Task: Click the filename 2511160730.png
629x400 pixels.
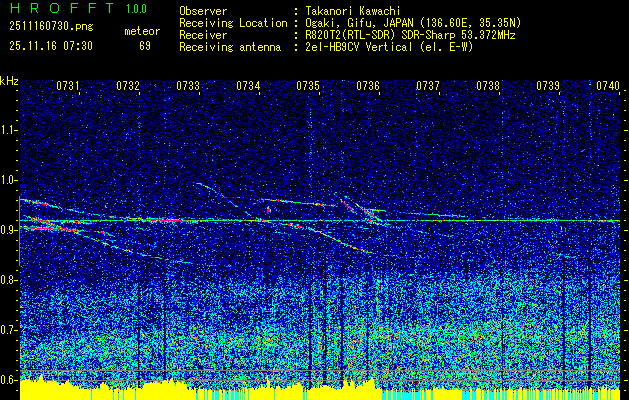Action: coord(51,27)
